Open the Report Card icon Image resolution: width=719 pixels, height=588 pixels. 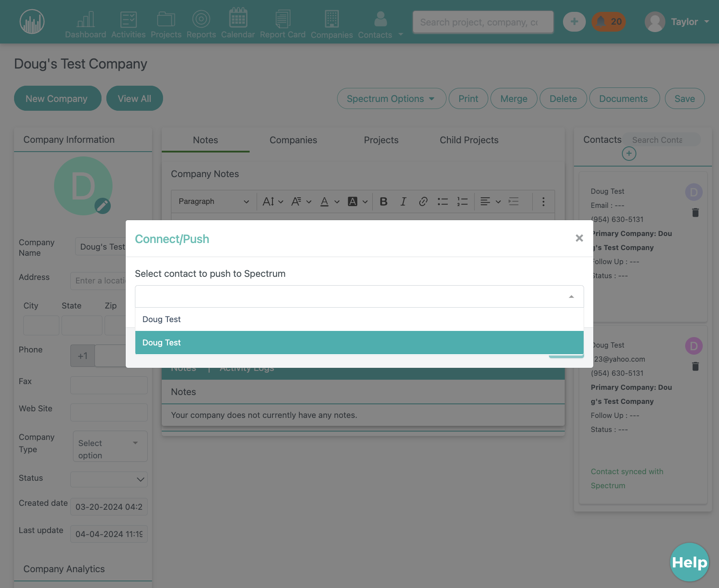coord(283,19)
